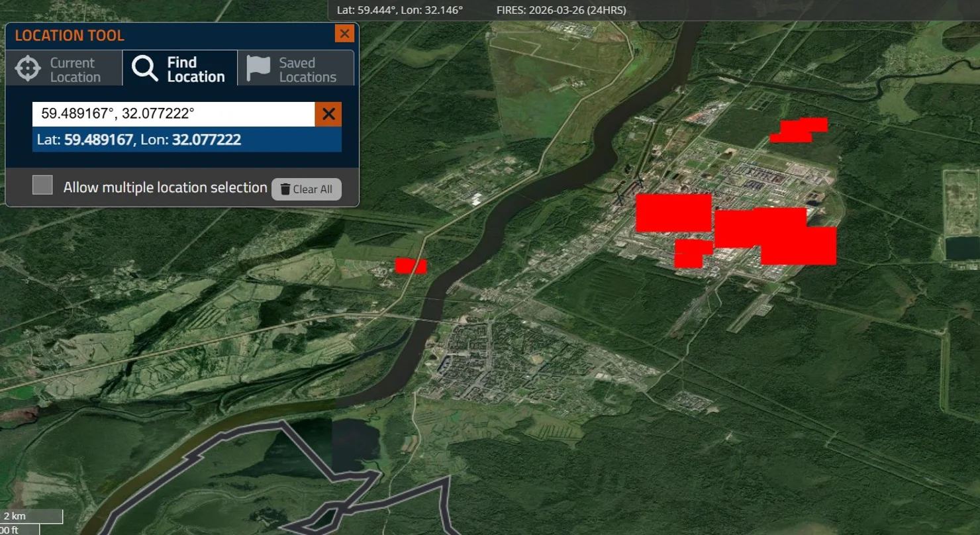The width and height of the screenshot is (980, 535).
Task: Clear the coordinate search with orange X
Action: point(328,114)
